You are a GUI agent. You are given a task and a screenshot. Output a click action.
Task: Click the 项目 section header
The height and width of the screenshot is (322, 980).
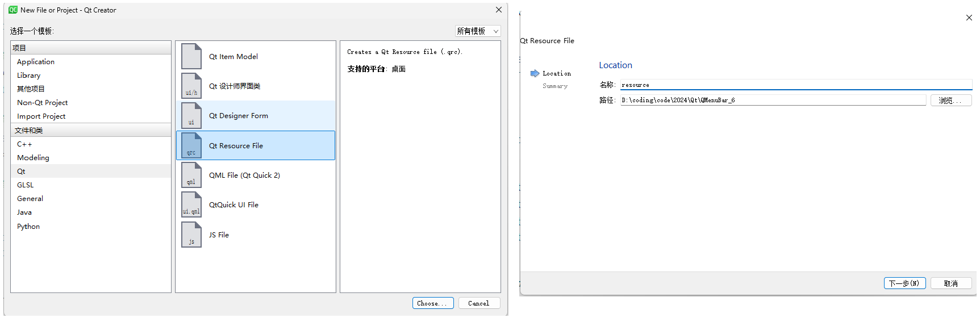click(x=91, y=48)
